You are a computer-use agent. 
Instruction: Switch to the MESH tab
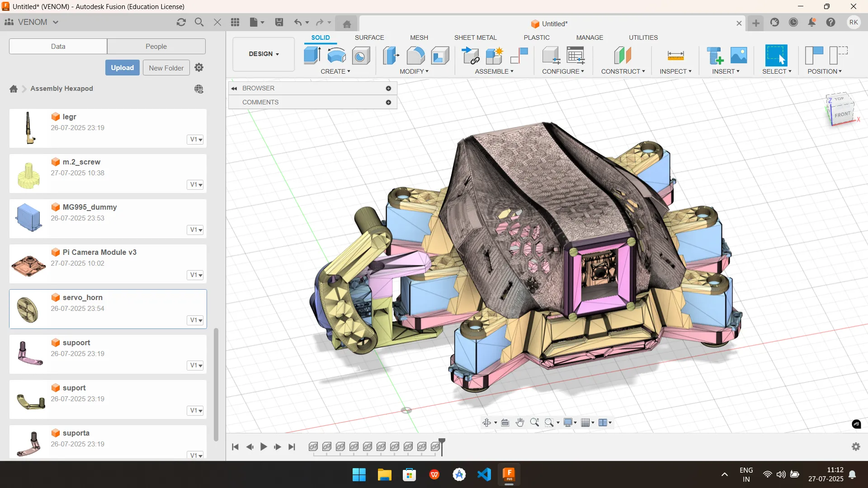tap(419, 38)
